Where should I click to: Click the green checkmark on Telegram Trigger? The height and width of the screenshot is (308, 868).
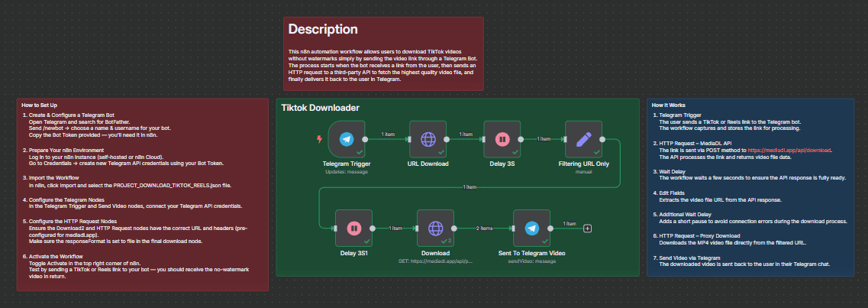(360, 152)
